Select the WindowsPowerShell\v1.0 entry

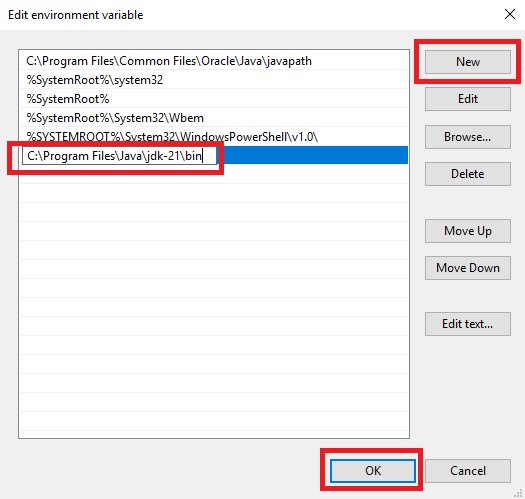coord(214,136)
